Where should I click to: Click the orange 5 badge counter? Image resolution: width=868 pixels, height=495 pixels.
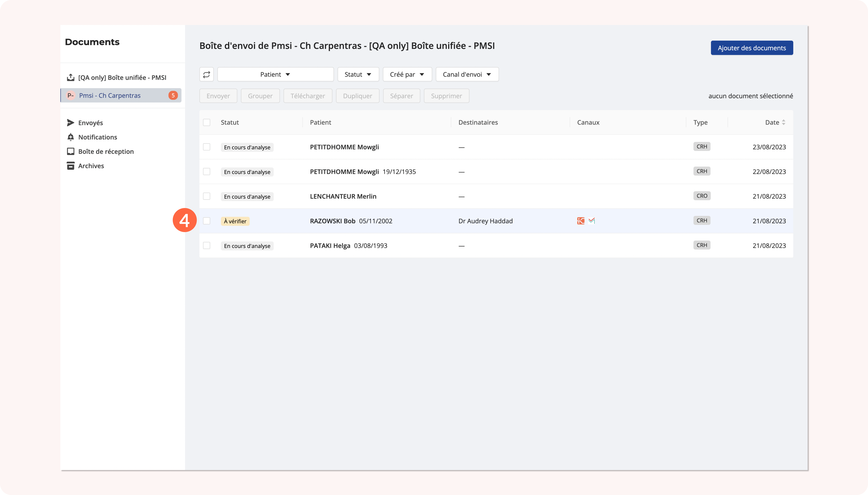tap(173, 96)
